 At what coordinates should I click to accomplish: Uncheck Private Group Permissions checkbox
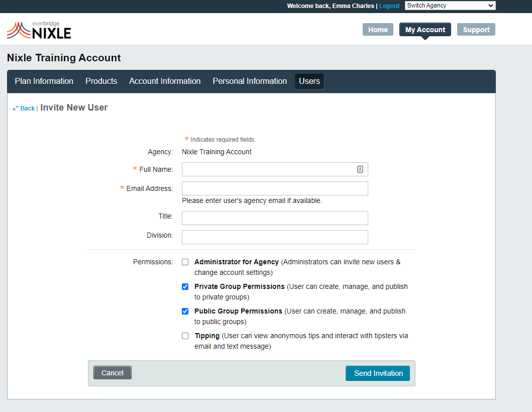185,287
